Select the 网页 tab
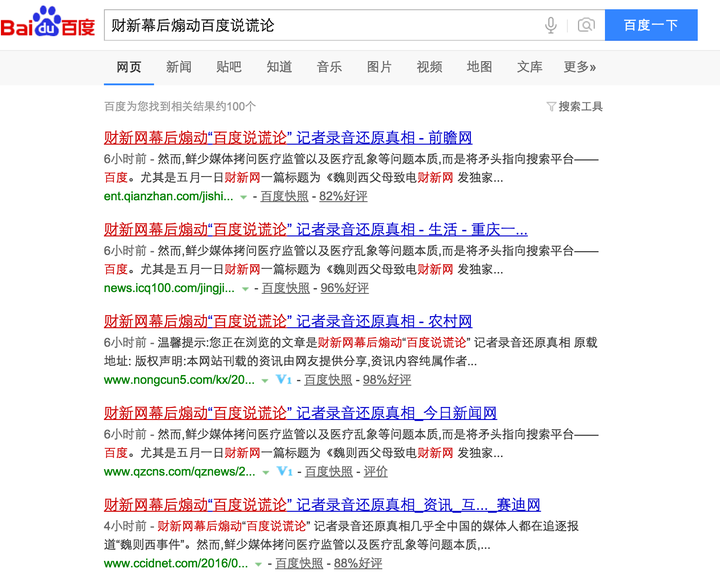Screen dimensions: 720x585 (x=129, y=67)
